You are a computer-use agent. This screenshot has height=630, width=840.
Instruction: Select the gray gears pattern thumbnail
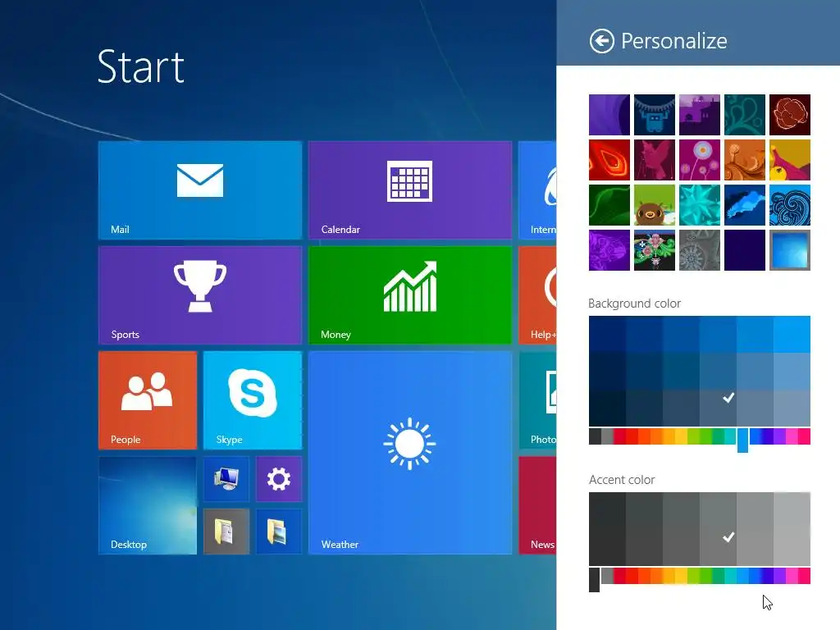tap(699, 250)
